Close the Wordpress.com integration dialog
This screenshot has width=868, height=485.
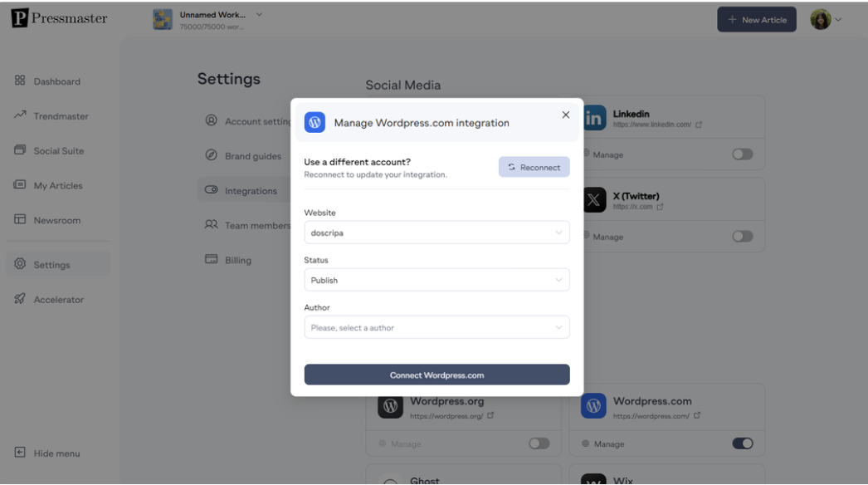565,115
